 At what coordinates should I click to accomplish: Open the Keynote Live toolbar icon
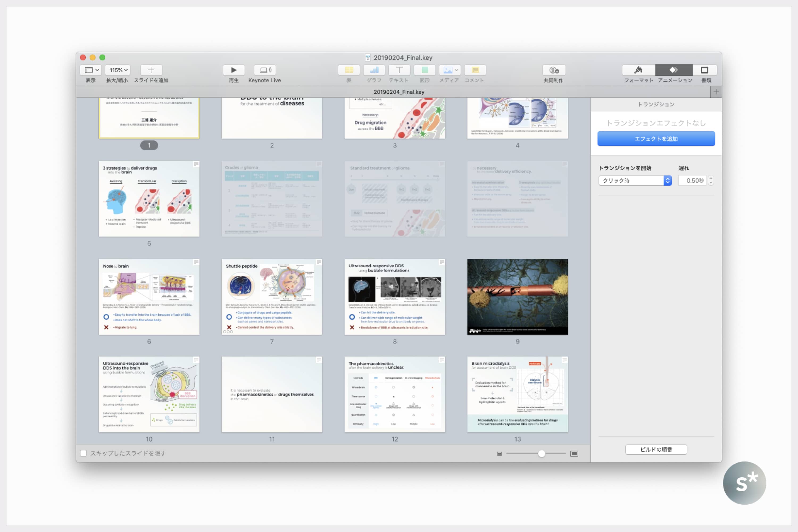[265, 70]
